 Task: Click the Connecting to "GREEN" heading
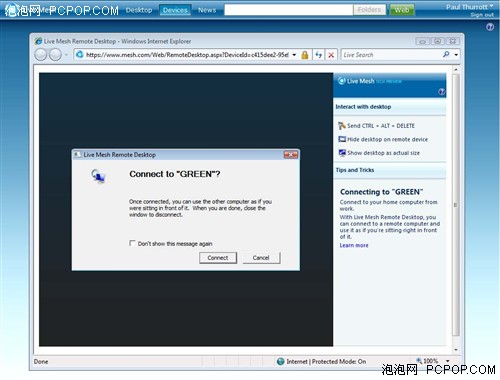click(x=381, y=192)
